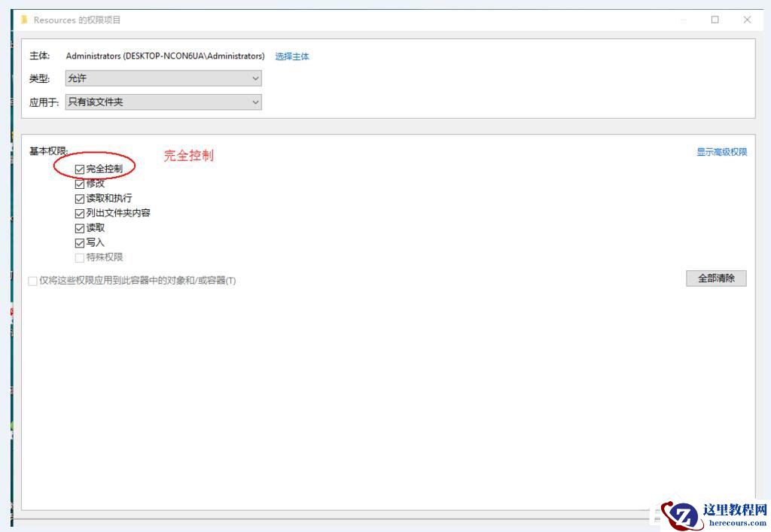This screenshot has height=532, width=771.
Task: Toggle the 读取 checkbox
Action: click(80, 227)
